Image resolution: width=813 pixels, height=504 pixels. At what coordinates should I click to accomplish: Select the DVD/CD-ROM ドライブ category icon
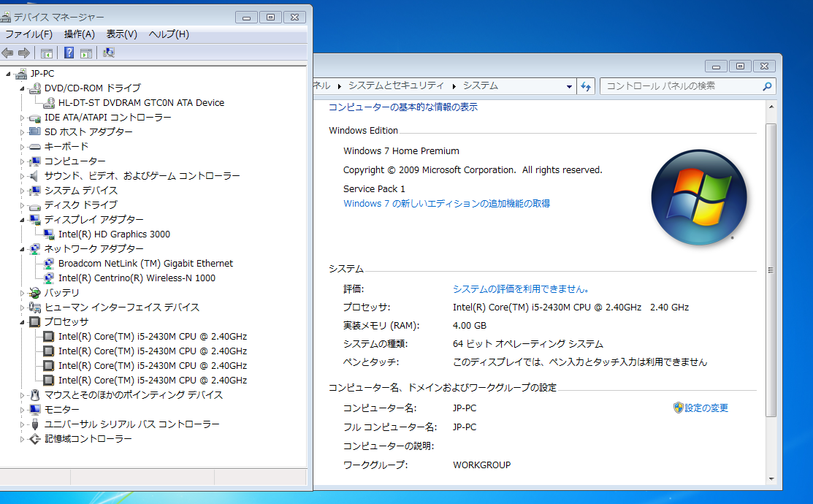(35, 88)
